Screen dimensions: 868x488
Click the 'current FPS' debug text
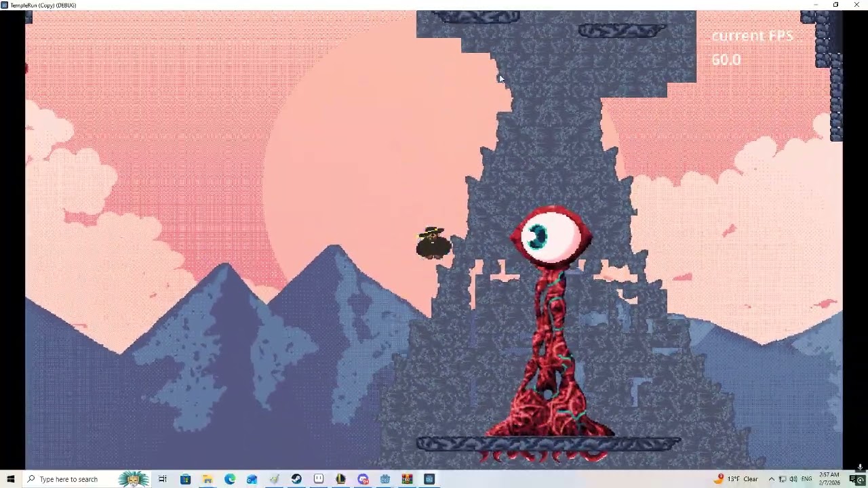[x=752, y=36]
